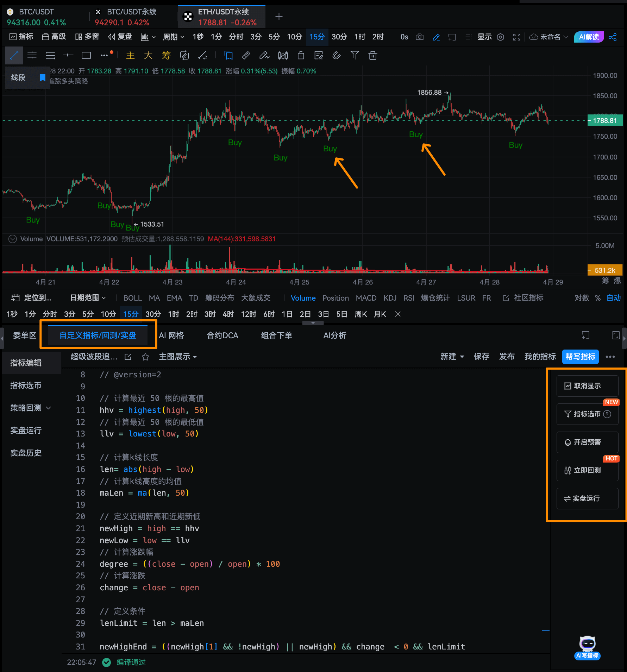The image size is (627, 672).
Task: Click the screenshot camera icon
Action: pyautogui.click(x=419, y=37)
